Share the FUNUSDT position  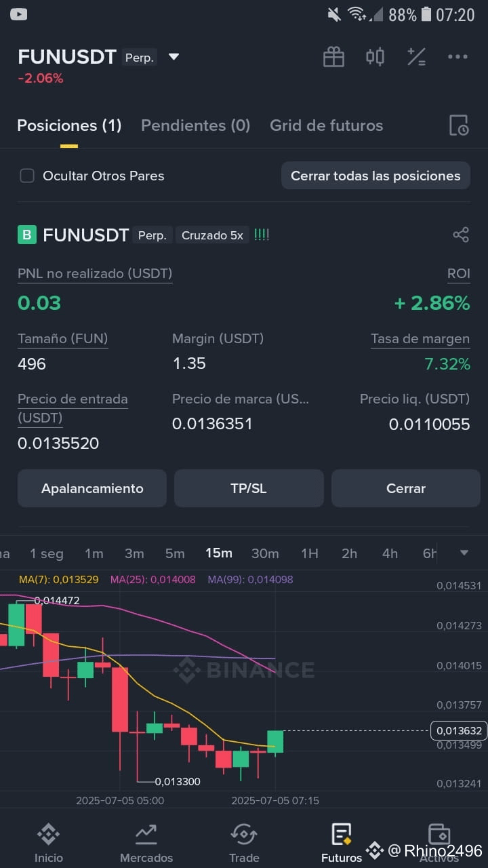(x=461, y=235)
